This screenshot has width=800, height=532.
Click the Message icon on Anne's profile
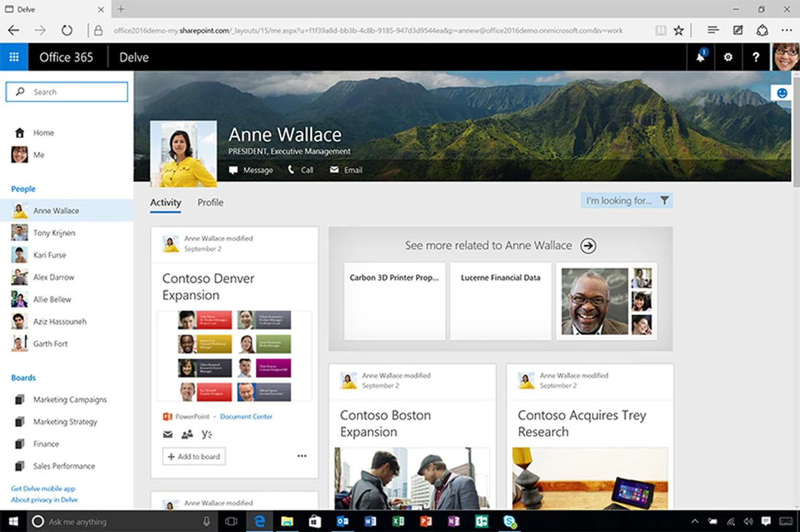(234, 170)
